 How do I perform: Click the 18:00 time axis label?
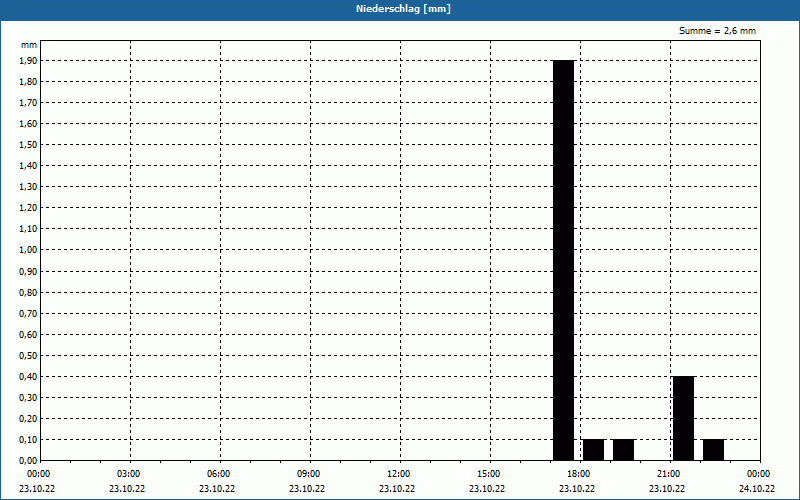pos(579,474)
